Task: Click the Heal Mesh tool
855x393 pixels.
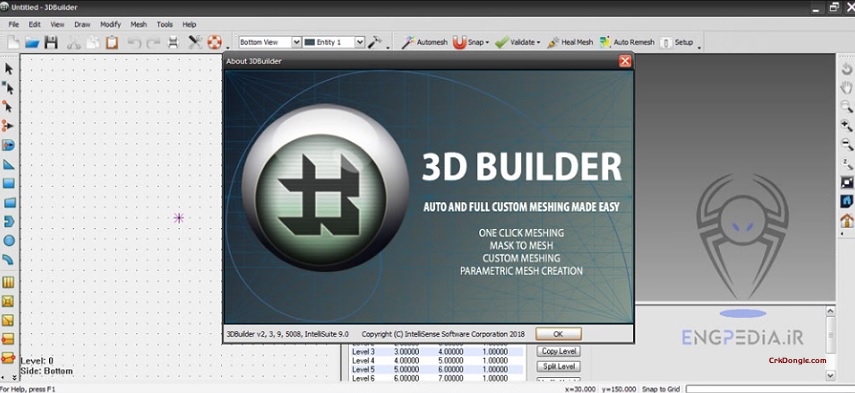Action: click(x=570, y=42)
